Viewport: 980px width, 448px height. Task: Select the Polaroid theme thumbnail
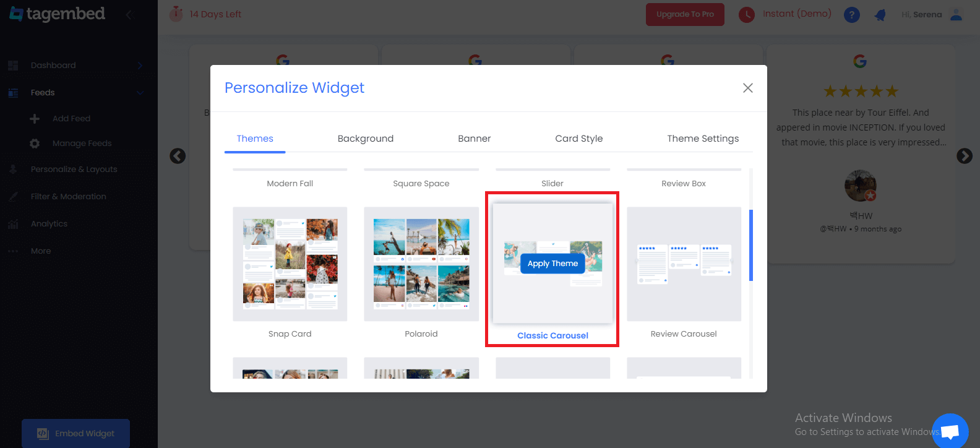pyautogui.click(x=421, y=264)
